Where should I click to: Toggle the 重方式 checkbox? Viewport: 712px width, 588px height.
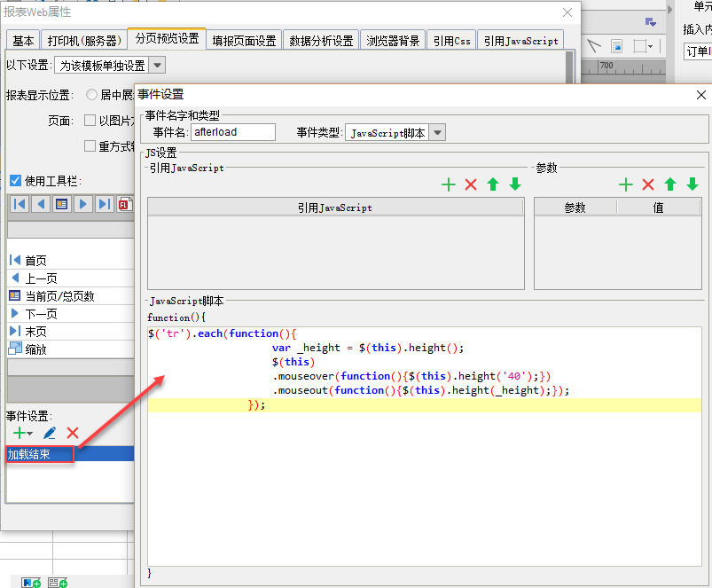(x=90, y=146)
